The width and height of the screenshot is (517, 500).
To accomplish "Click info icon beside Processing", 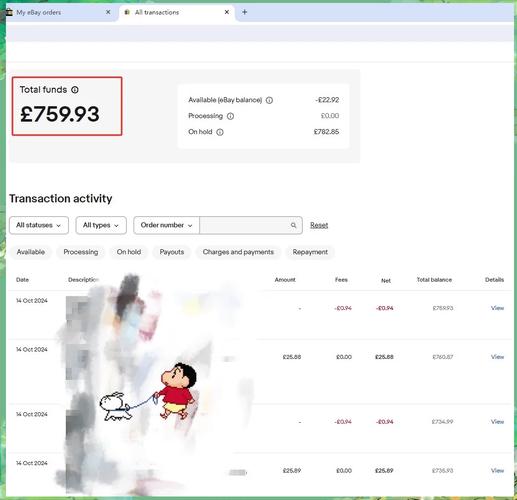I will pos(230,116).
